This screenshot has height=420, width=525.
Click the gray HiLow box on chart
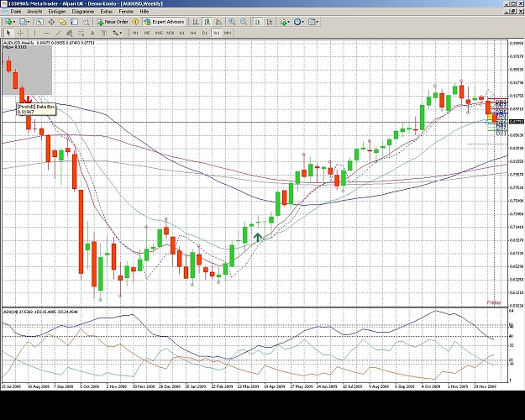click(28, 70)
